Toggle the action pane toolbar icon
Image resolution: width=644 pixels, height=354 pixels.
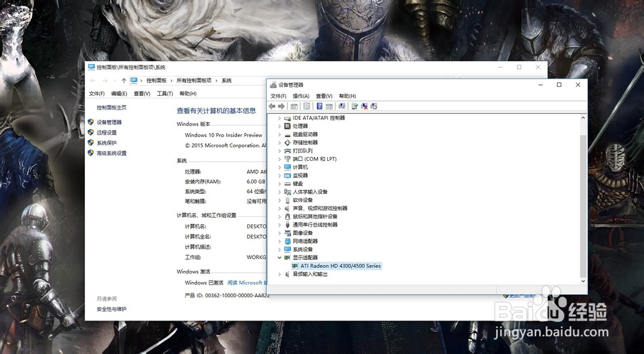(329, 106)
